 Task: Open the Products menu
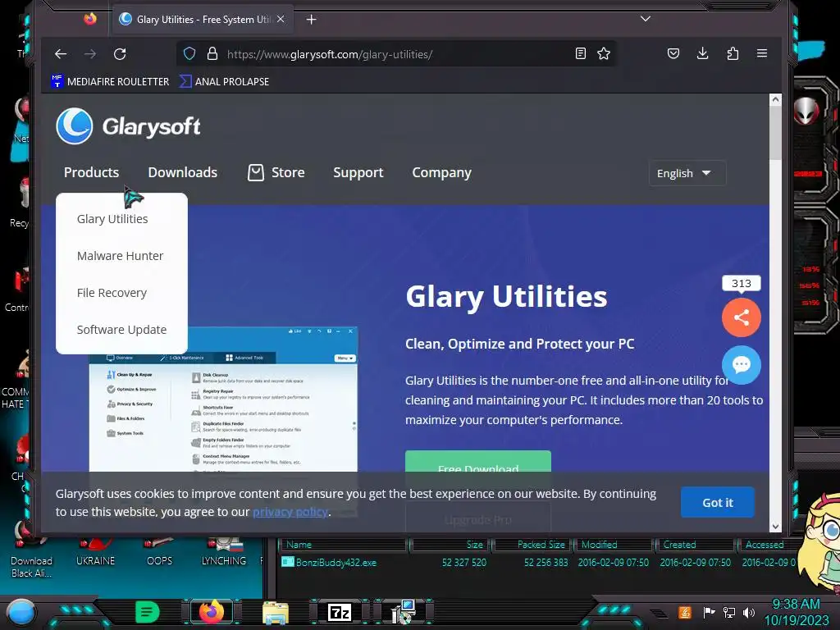pos(92,172)
